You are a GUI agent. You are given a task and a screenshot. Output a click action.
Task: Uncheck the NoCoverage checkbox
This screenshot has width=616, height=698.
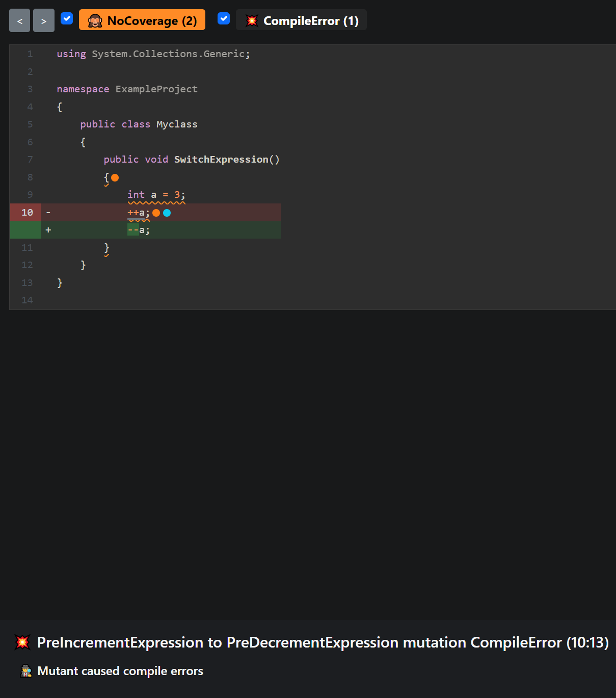coord(67,18)
